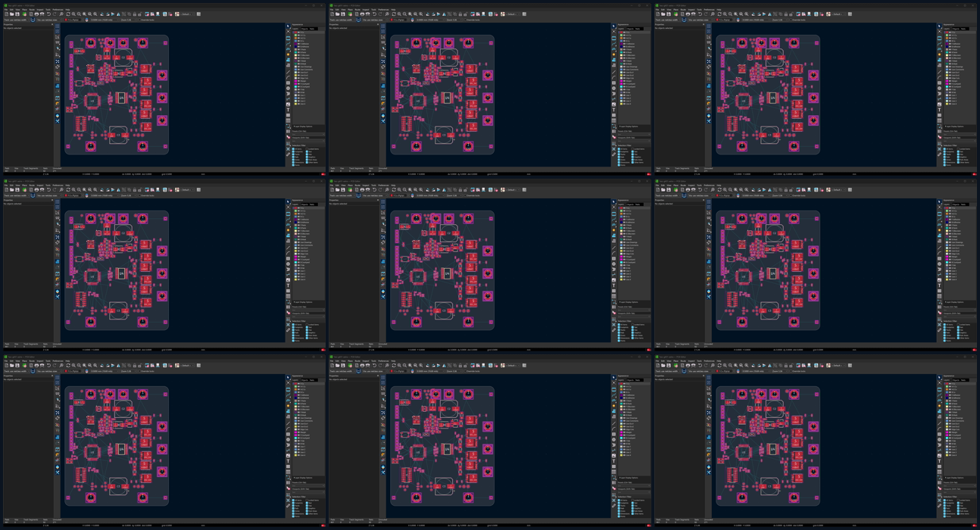This screenshot has width=980, height=530.
Task: Switch to Nets tab in bottom-right window
Action: (x=963, y=380)
